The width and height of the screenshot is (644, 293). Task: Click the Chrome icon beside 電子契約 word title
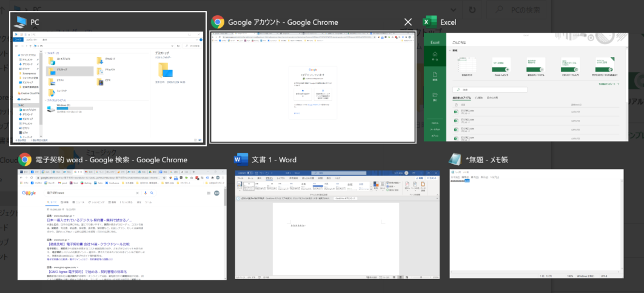tap(25, 159)
